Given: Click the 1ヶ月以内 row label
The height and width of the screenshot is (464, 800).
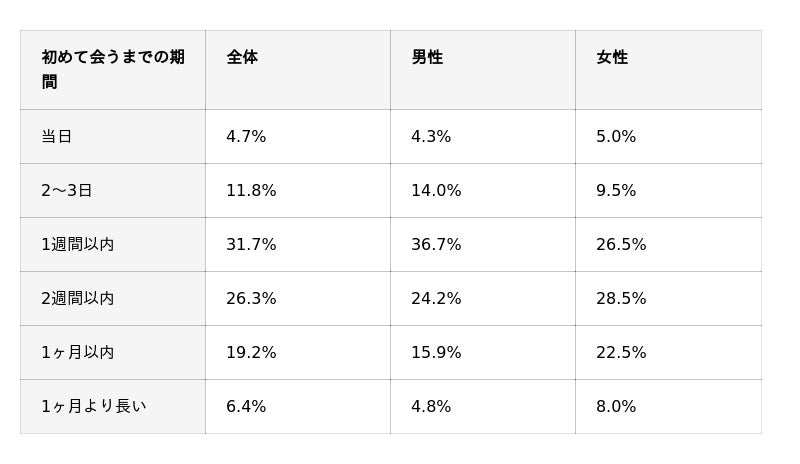Looking at the screenshot, I should click(113, 353).
